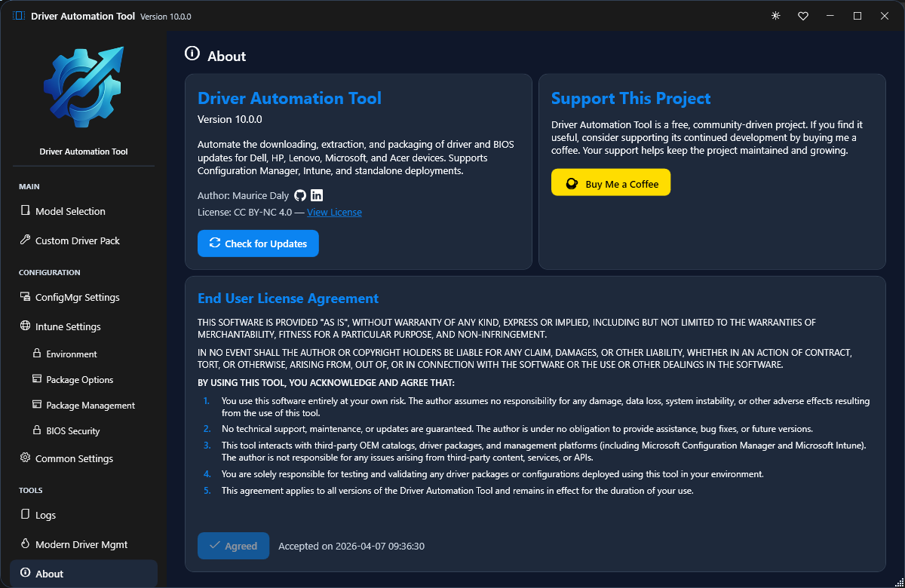Open the View License link

[x=334, y=213]
